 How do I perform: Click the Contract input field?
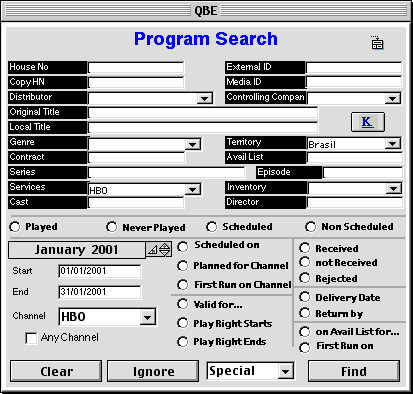137,158
